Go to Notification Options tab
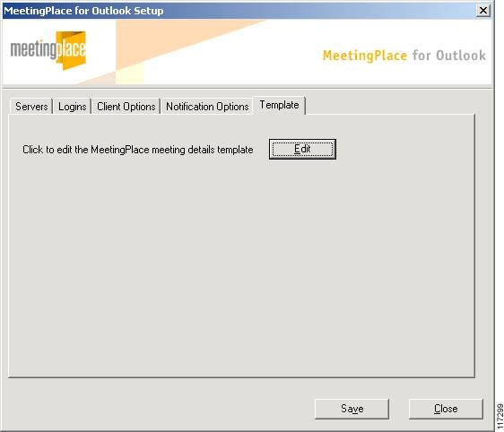The width and height of the screenshot is (504, 432). [x=207, y=107]
